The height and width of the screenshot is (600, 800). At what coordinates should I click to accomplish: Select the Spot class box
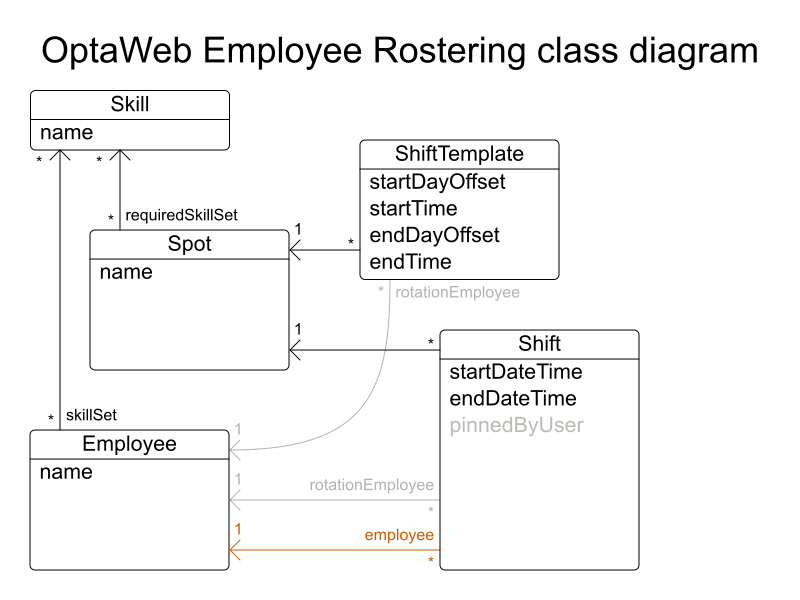tap(190, 300)
